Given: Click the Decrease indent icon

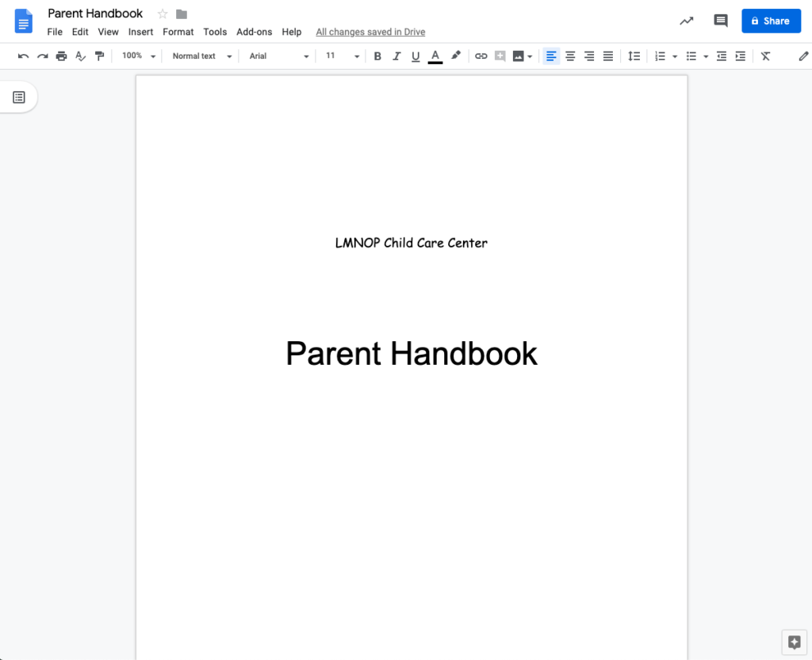Looking at the screenshot, I should [722, 56].
